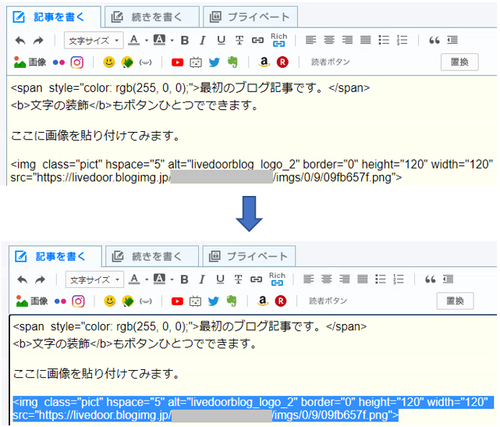
Task: Insert blockquote in bottom editor toolbar
Action: tap(430, 279)
